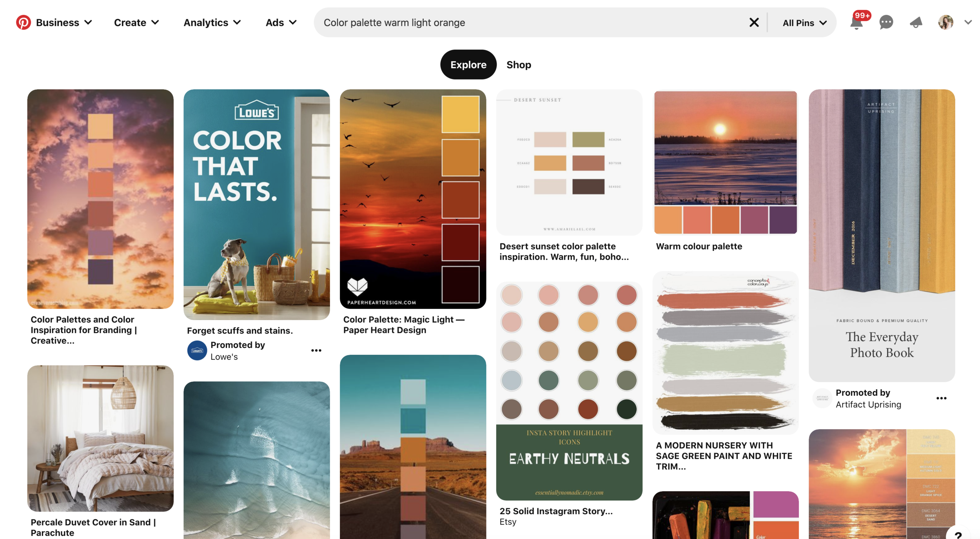Screen dimensions: 980x539
Task: Select the Explore tab
Action: (x=468, y=65)
